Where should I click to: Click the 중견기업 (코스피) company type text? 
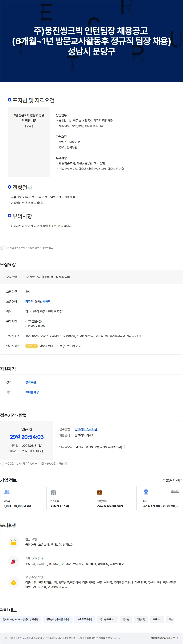60,506
